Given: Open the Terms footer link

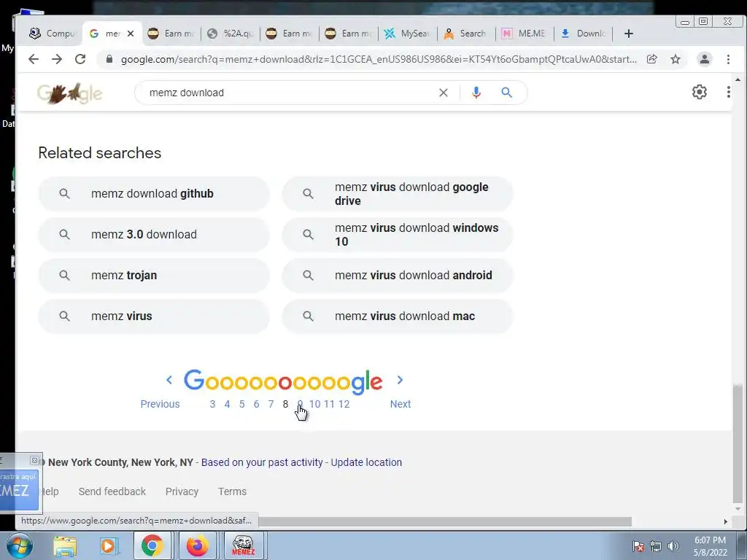Looking at the screenshot, I should click(232, 491).
